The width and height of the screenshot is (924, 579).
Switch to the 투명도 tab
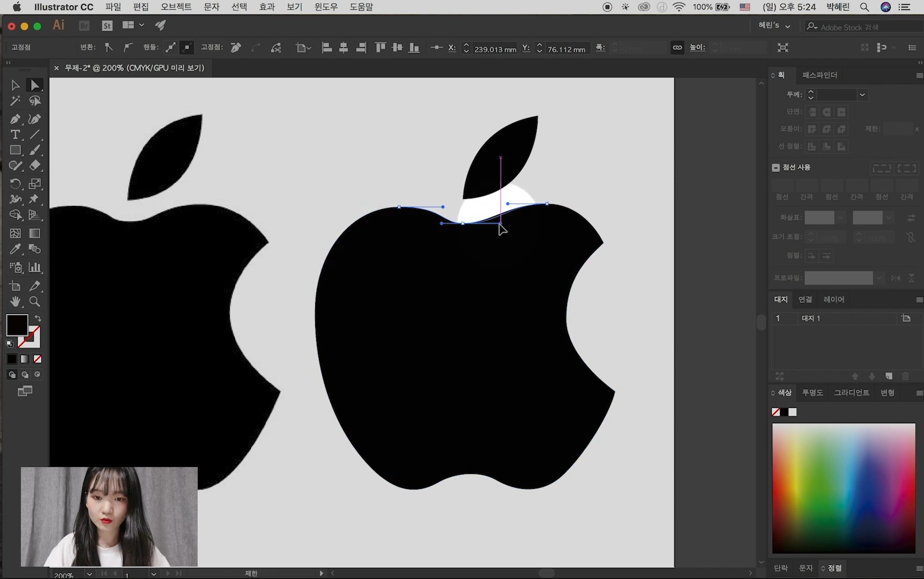point(812,392)
